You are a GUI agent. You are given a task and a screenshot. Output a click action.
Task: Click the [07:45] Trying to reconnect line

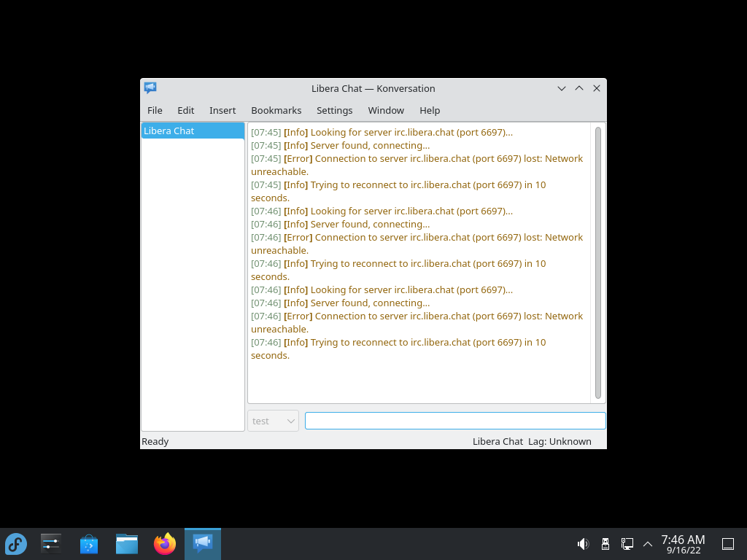pyautogui.click(x=399, y=192)
